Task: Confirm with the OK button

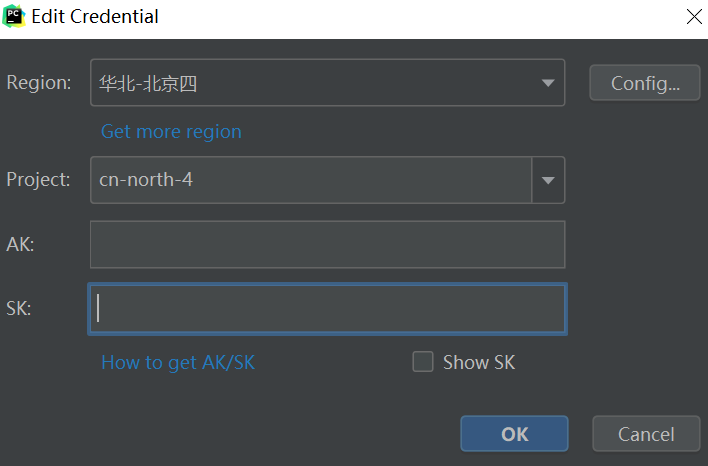Action: (514, 434)
